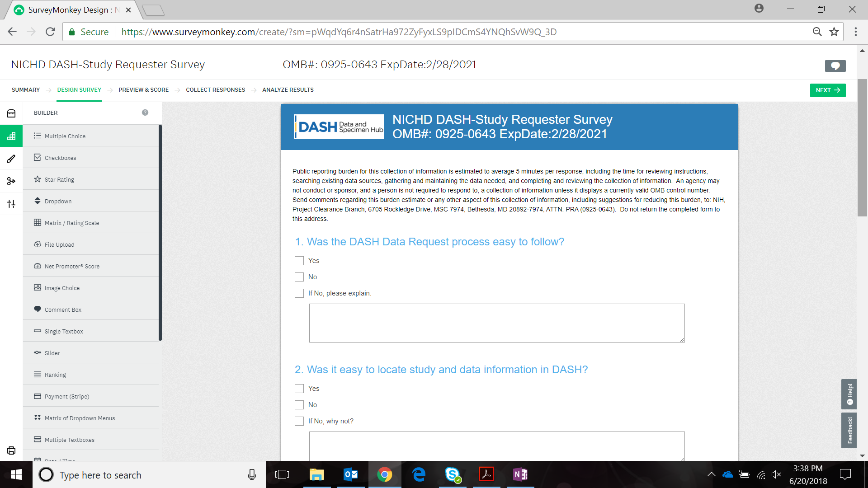Check No for question 2
The image size is (868, 488).
tap(299, 405)
